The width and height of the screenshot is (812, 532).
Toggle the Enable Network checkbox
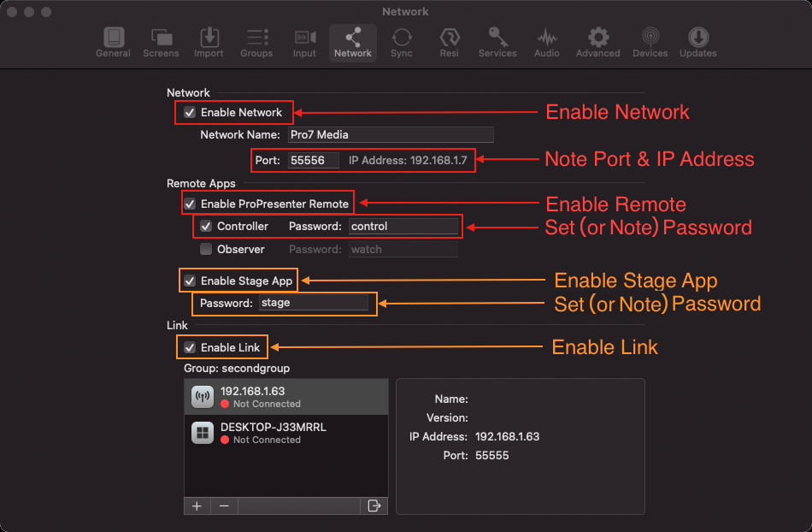click(190, 112)
